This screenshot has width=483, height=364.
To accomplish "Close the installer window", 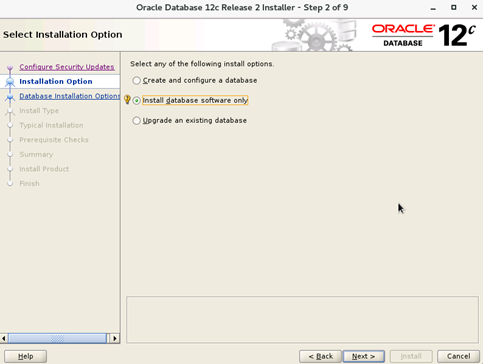I will [x=474, y=7].
